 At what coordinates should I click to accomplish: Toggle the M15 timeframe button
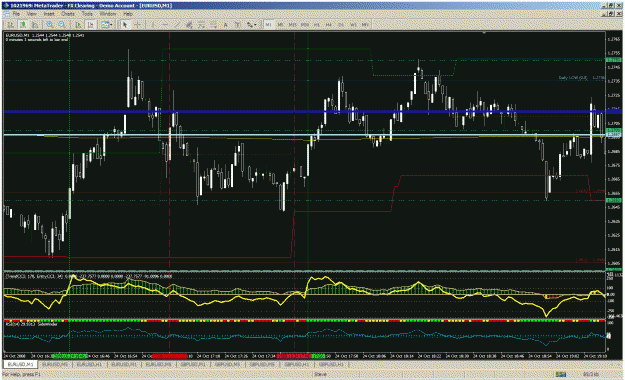pos(293,25)
